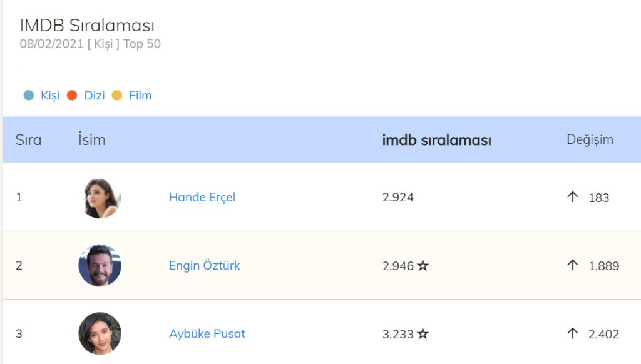Click Engin Öztürk's profile photo
641x364 pixels.
(100, 266)
